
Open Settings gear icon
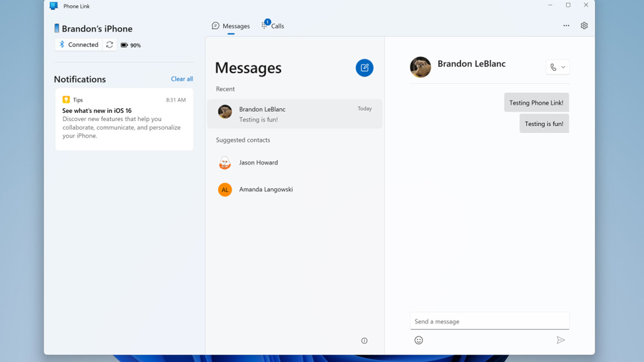584,26
